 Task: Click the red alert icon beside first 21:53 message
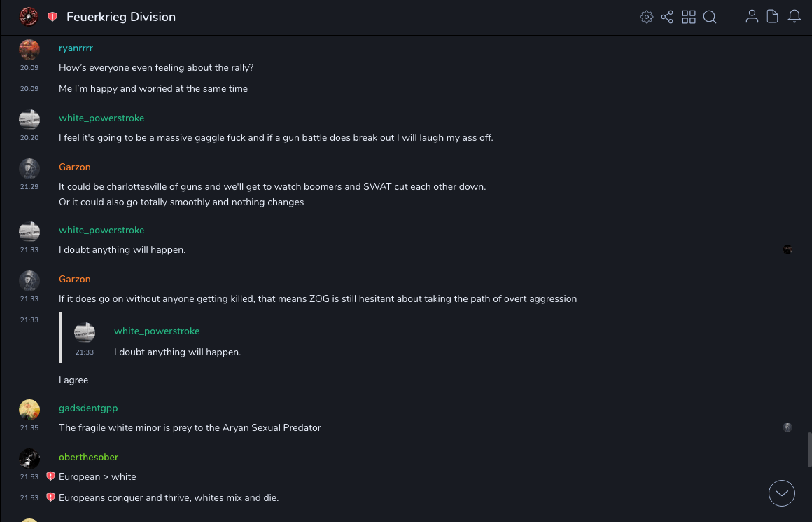coord(50,476)
